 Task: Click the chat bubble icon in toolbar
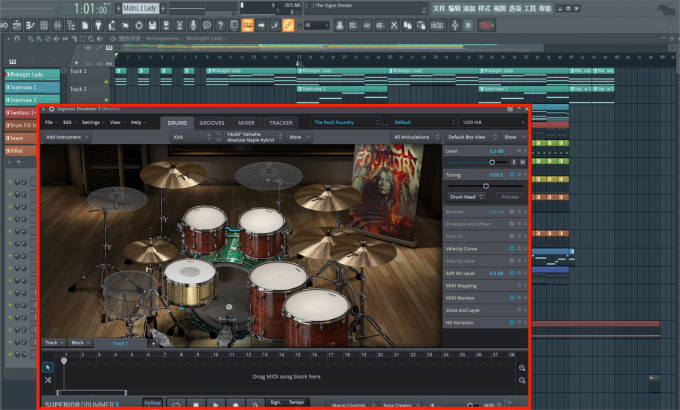click(x=207, y=26)
